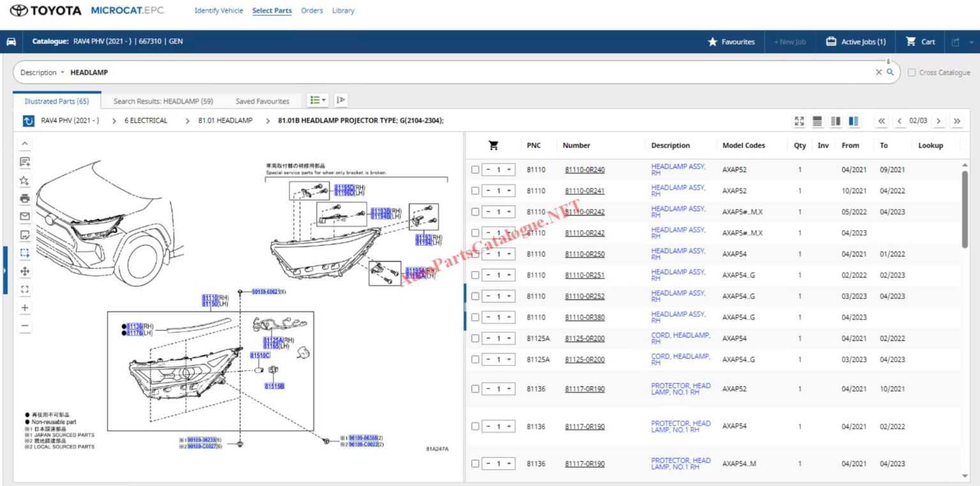The width and height of the screenshot is (980, 486).
Task: Add illustration to favourites via star icon
Action: (x=24, y=181)
